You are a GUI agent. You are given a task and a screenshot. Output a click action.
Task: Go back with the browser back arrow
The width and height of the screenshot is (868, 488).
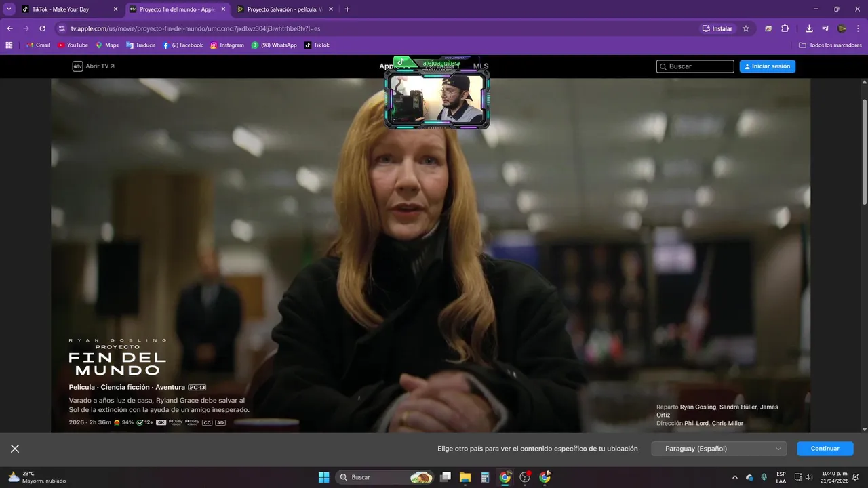[x=9, y=28]
